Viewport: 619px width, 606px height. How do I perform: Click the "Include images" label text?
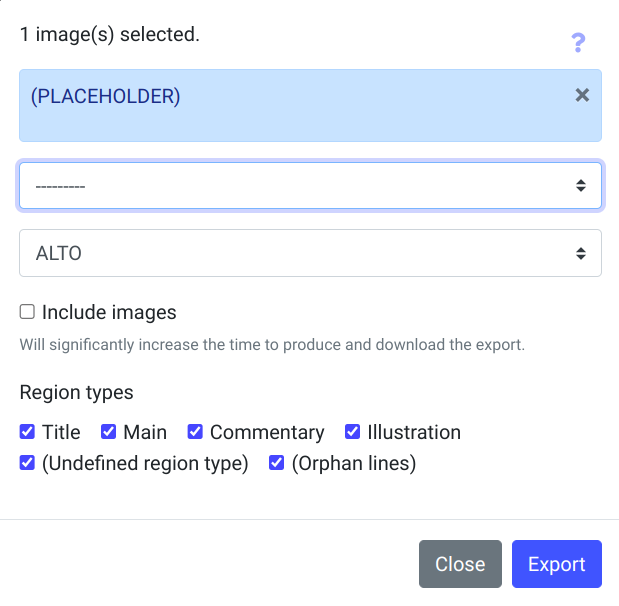pos(109,312)
